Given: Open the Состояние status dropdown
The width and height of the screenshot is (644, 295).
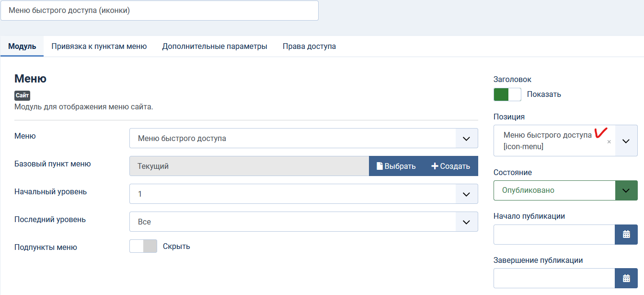Looking at the screenshot, I should [x=565, y=190].
